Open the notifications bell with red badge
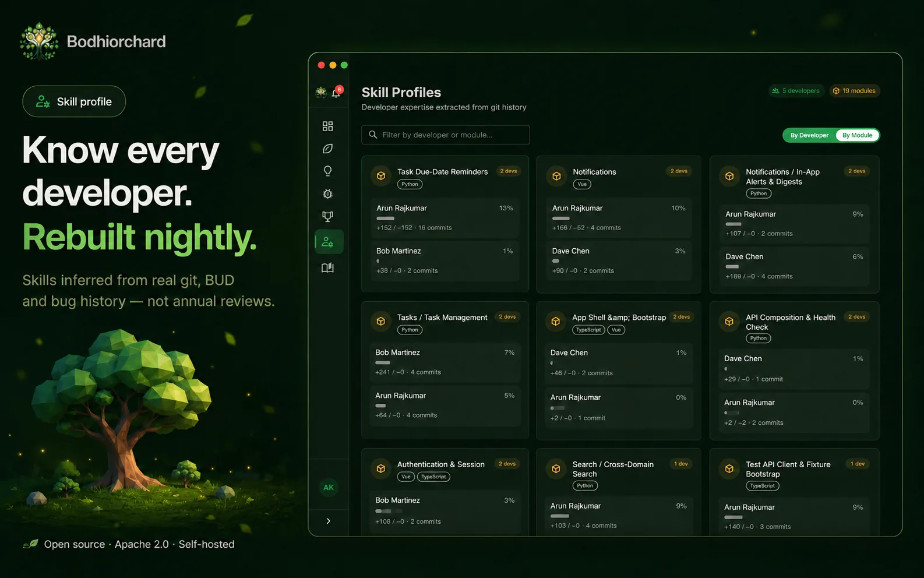The image size is (924, 578). (x=337, y=92)
